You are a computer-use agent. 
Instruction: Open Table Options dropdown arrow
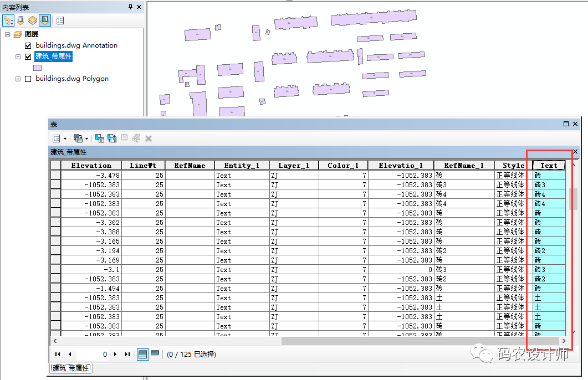tap(65, 138)
